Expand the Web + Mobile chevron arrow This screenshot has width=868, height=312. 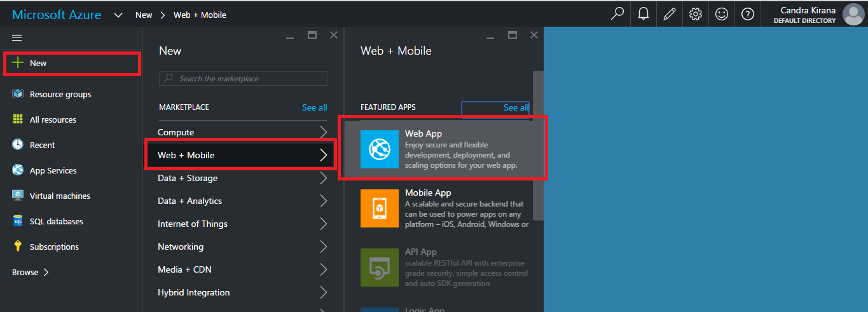click(324, 155)
